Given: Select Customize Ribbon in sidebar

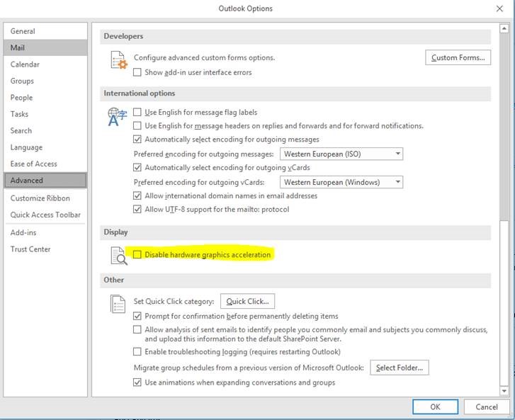Looking at the screenshot, I should tap(40, 198).
